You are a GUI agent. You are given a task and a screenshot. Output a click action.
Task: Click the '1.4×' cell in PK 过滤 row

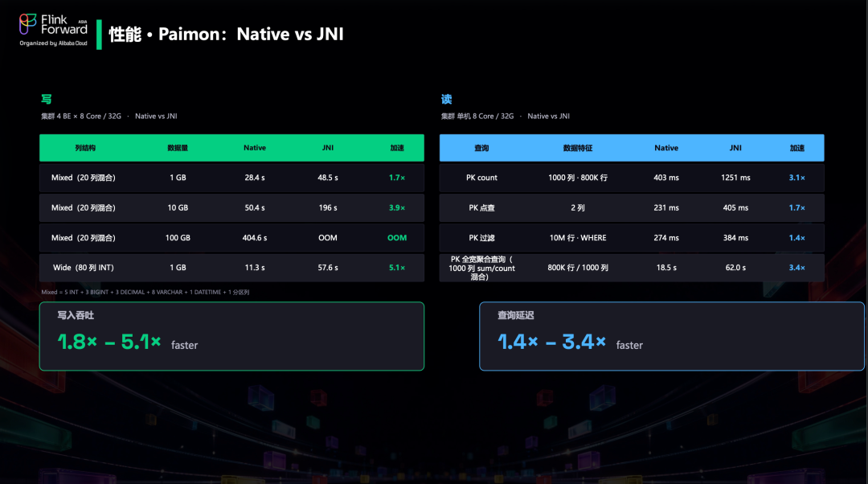click(x=797, y=237)
